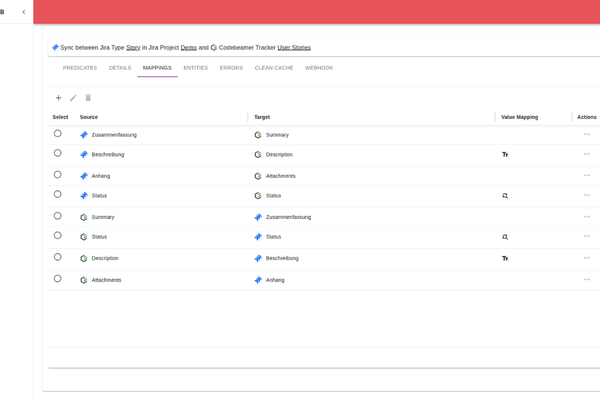Viewport: 600px width, 400px height.
Task: Click Jira icon beside Beschreibung source
Action: pyautogui.click(x=84, y=155)
